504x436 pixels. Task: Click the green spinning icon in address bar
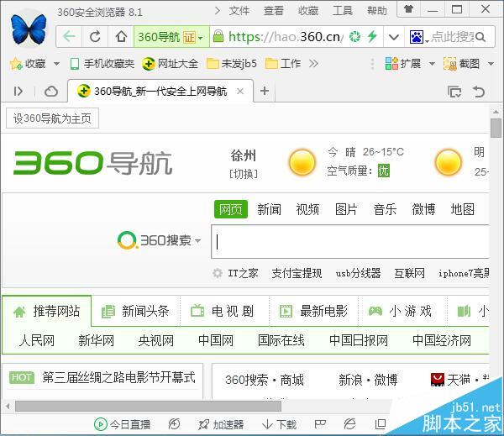354,37
